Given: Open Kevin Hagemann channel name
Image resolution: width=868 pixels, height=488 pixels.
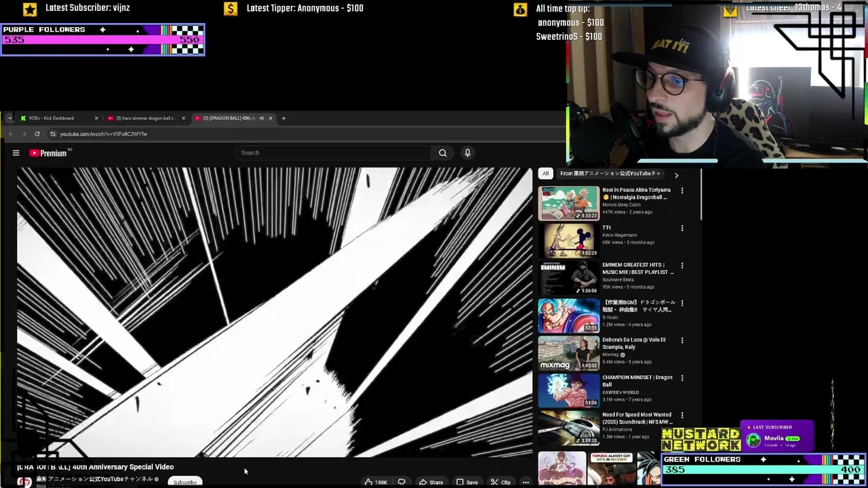Looking at the screenshot, I should click(619, 235).
